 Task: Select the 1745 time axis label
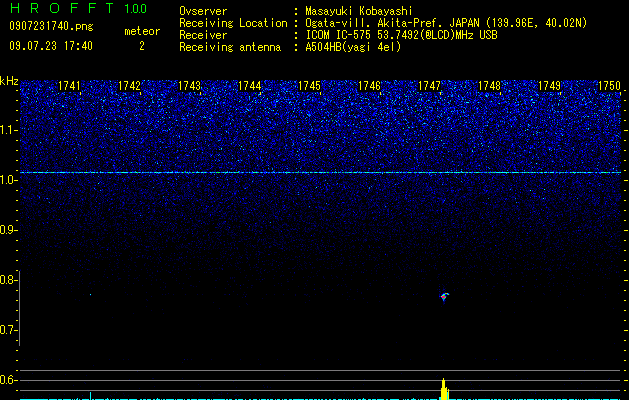point(310,86)
